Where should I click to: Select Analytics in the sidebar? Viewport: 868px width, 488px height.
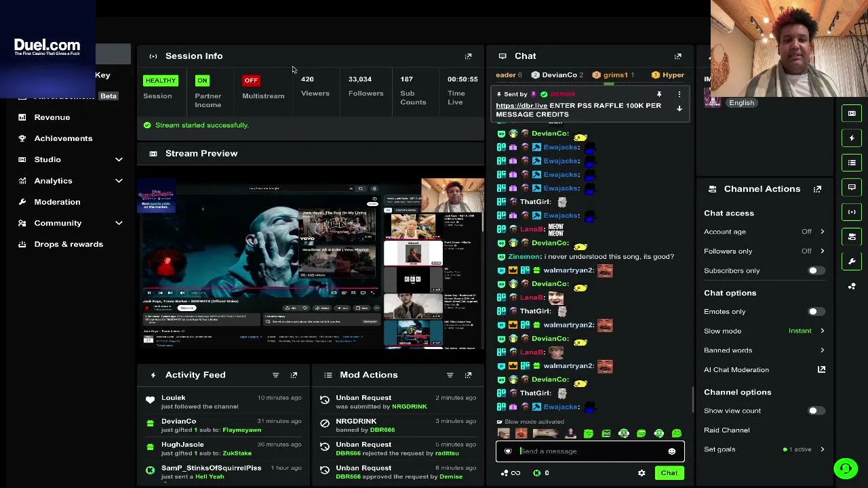pyautogui.click(x=53, y=181)
